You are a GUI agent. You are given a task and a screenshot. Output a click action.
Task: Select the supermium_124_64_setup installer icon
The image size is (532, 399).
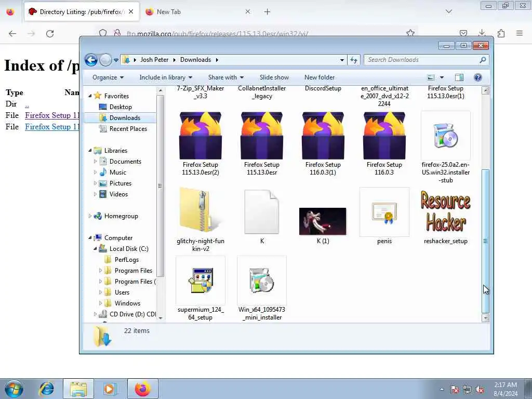pos(201,281)
